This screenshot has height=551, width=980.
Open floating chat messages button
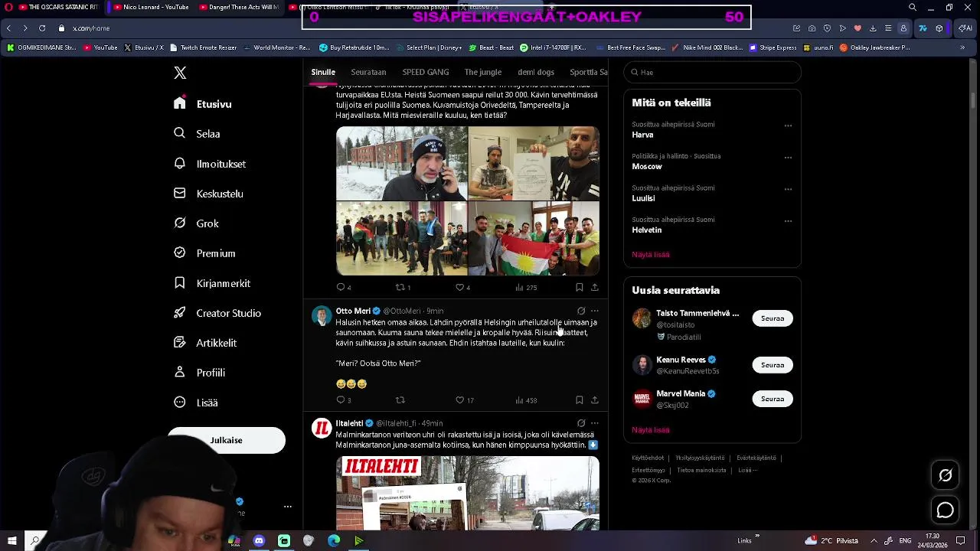point(946,510)
